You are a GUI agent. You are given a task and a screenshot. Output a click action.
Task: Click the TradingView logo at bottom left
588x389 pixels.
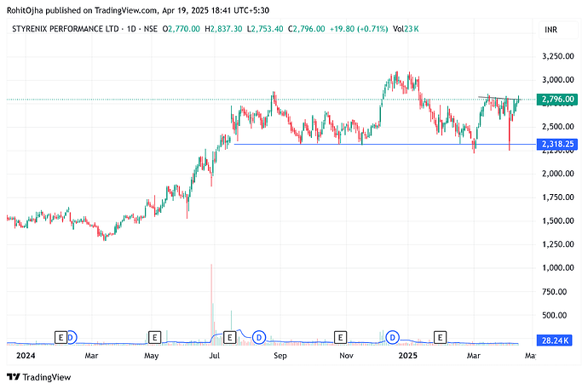(38, 377)
